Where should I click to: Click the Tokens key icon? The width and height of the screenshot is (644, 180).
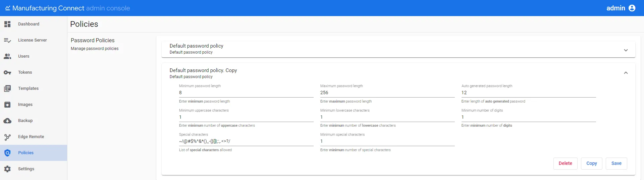[7, 72]
